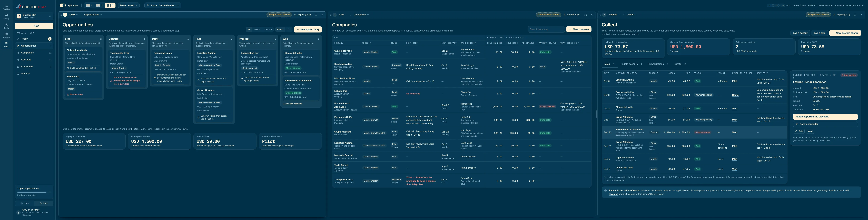868x220 pixels.
Task: Open the Library section in the left rail
Action: 6,16
